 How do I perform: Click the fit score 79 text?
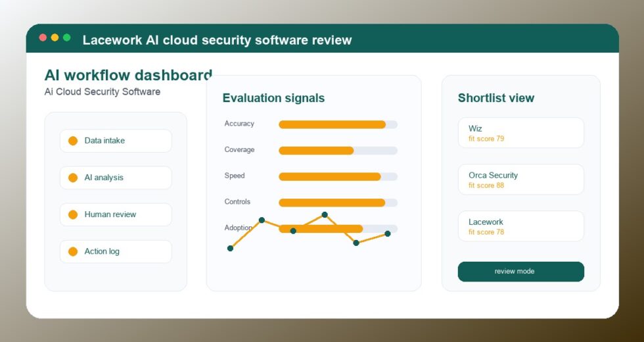[486, 139]
